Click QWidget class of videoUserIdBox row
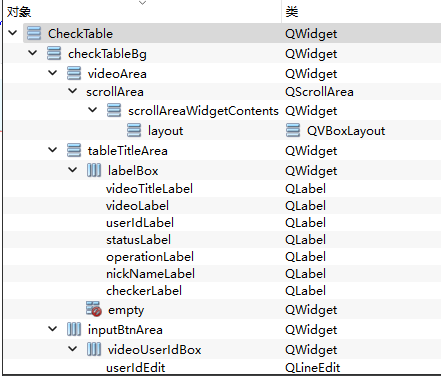Image resolution: width=441 pixels, height=376 pixels. pyautogui.click(x=311, y=350)
